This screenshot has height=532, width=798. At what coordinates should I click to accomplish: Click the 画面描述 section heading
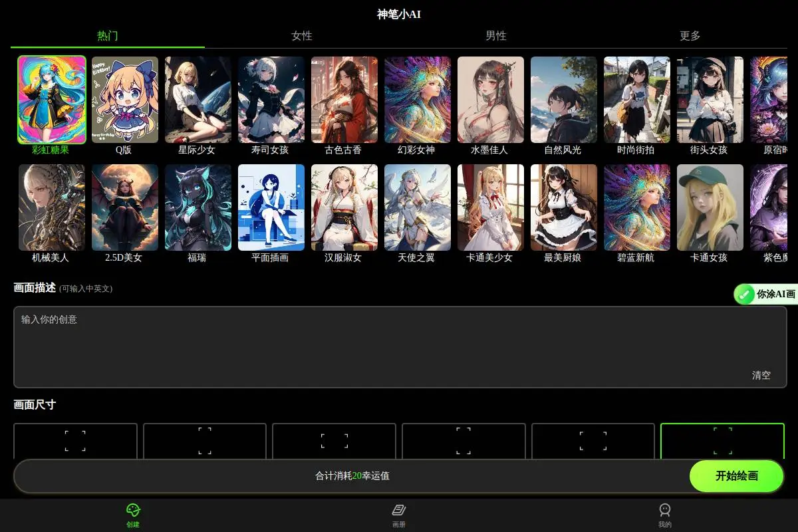35,287
